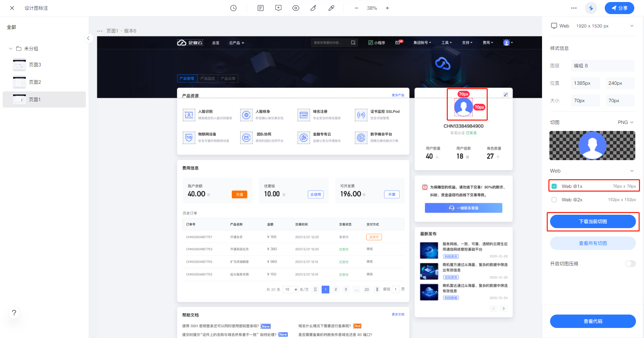This screenshot has height=338, width=644.
Task: Click the edit icon on profile card
Action: (505, 95)
